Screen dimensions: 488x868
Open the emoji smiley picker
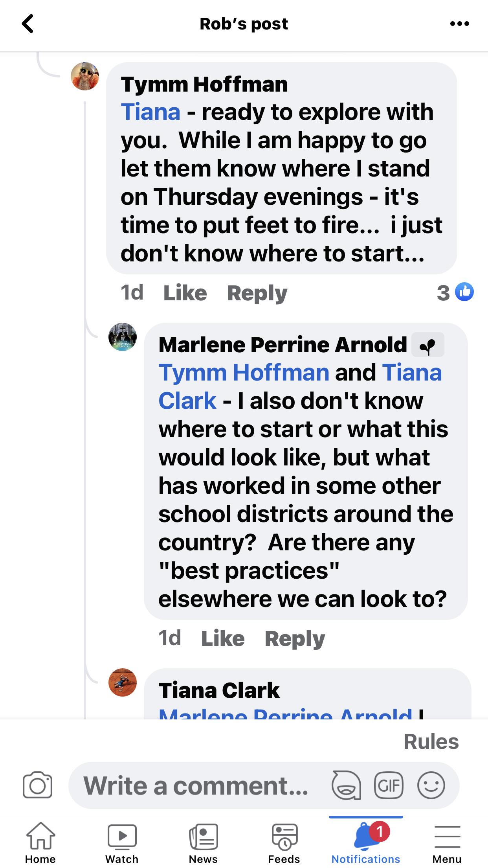[431, 785]
